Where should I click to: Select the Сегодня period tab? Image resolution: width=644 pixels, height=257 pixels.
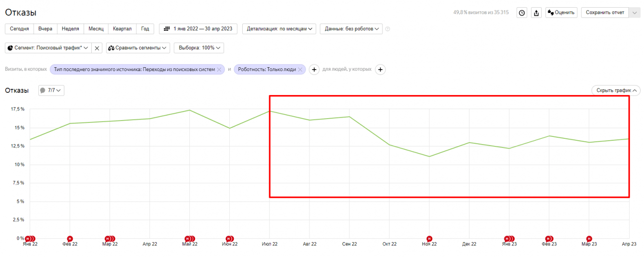(x=19, y=29)
